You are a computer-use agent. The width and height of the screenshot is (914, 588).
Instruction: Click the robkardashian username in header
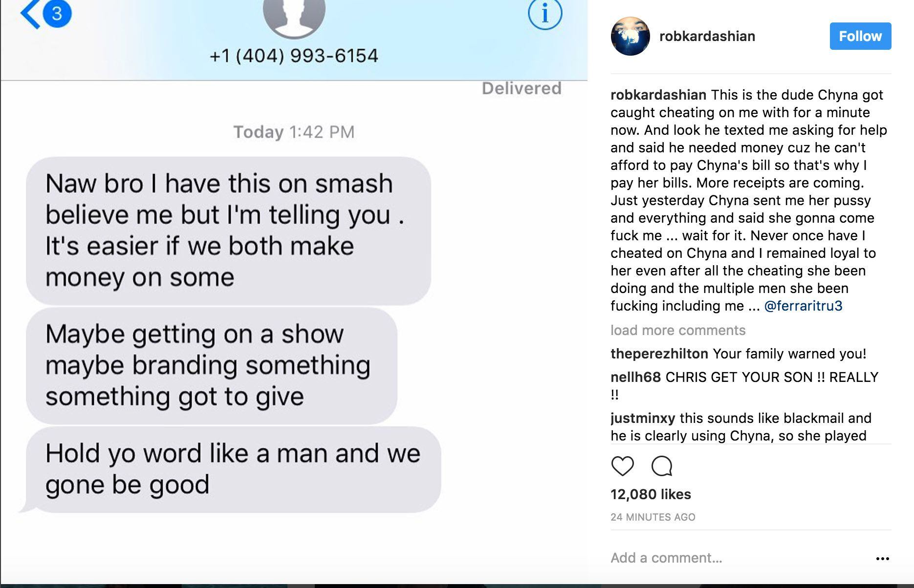click(707, 36)
